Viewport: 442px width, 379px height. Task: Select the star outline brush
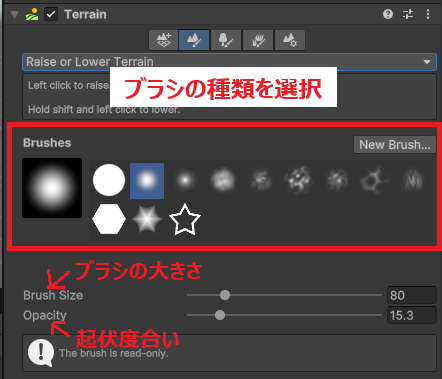point(185,219)
